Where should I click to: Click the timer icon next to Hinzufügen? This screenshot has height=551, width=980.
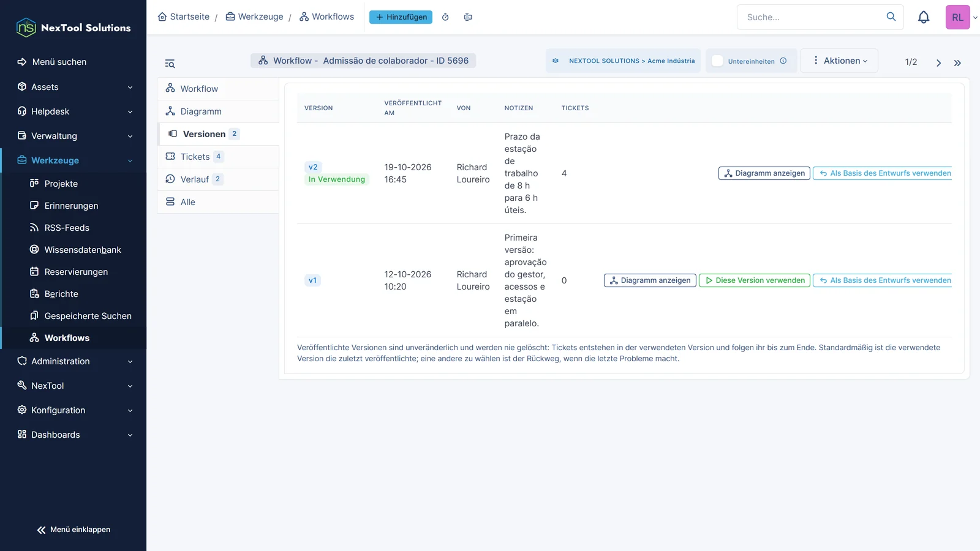445,17
